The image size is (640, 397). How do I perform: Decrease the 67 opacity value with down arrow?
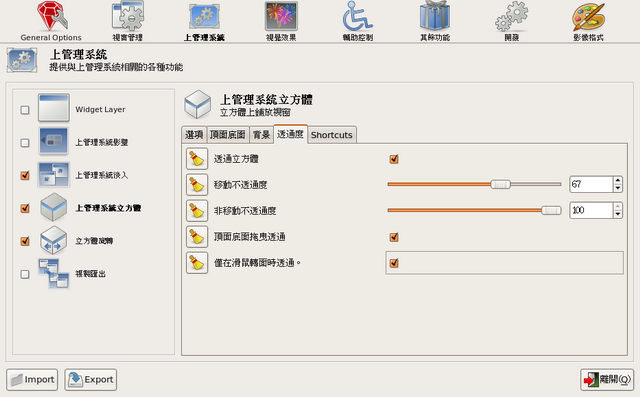coord(618,188)
